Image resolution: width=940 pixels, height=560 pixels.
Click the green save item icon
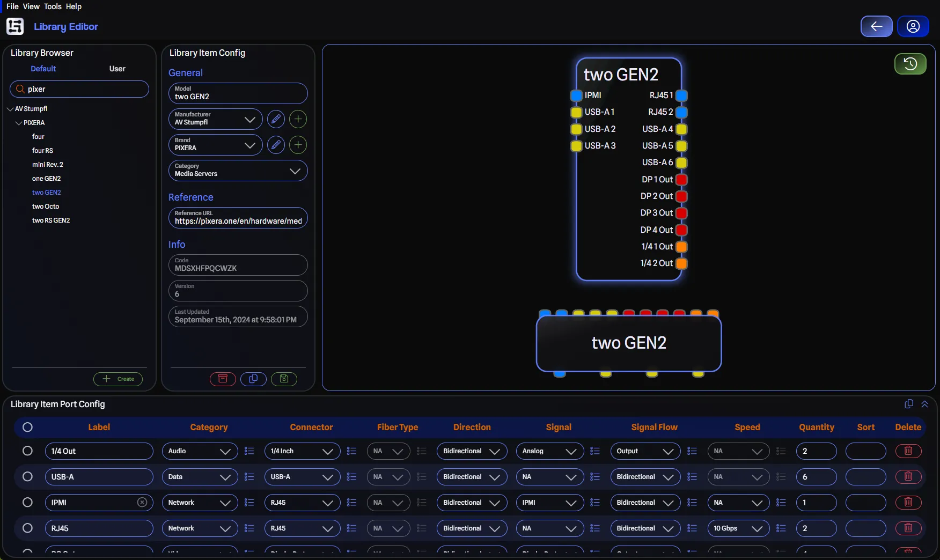284,379
